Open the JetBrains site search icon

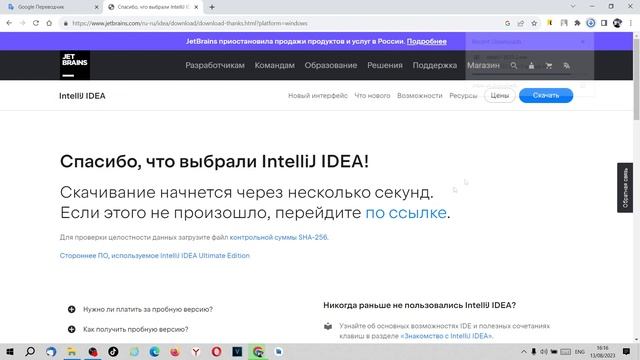click(513, 66)
